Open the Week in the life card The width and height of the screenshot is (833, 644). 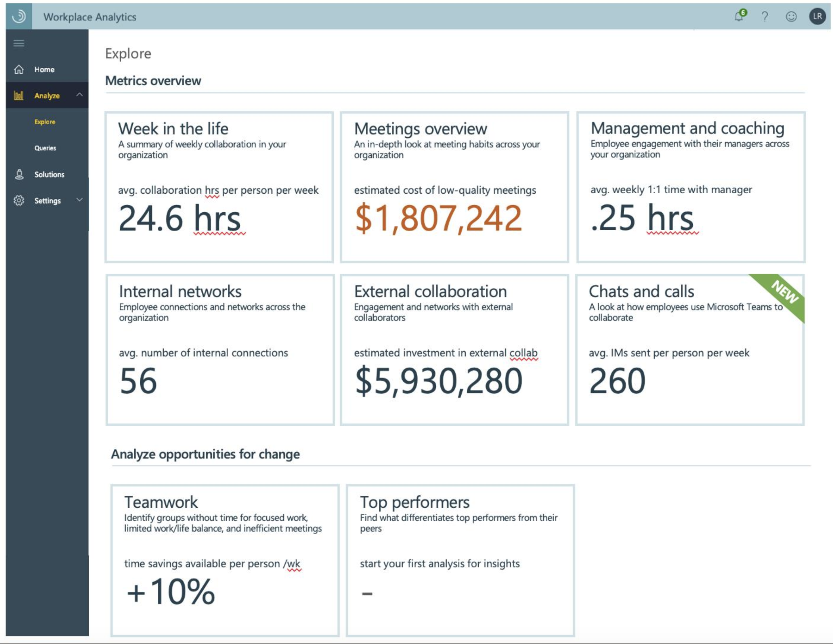tap(219, 187)
